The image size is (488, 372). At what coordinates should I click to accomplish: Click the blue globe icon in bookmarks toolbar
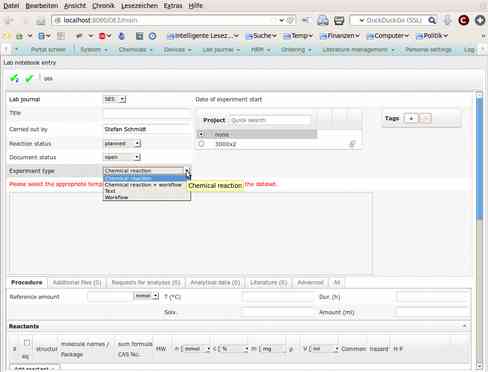point(122,36)
